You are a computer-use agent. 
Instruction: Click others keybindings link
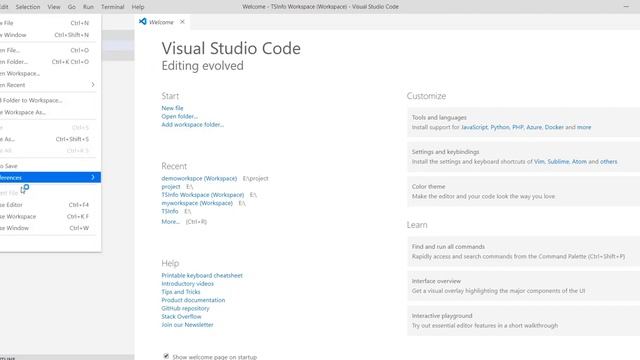[x=609, y=162]
